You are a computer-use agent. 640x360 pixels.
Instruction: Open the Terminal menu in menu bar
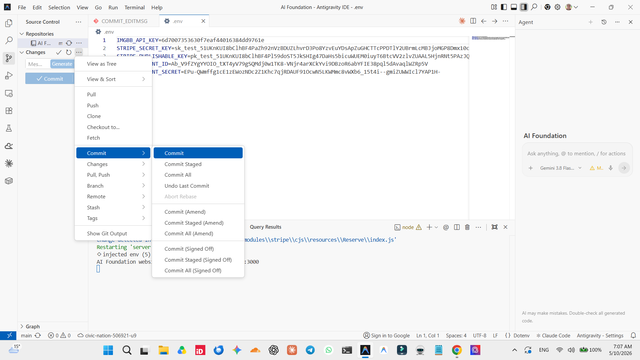pos(135,7)
